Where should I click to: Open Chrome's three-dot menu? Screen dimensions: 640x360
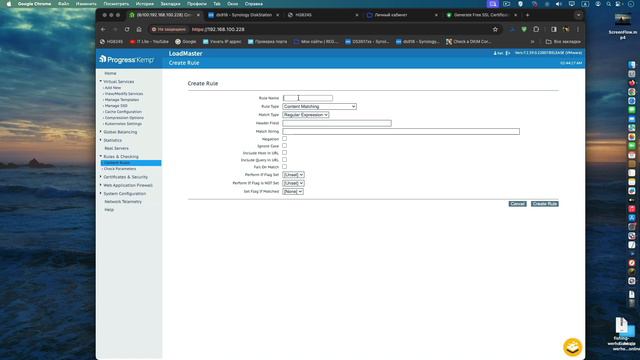578,29
